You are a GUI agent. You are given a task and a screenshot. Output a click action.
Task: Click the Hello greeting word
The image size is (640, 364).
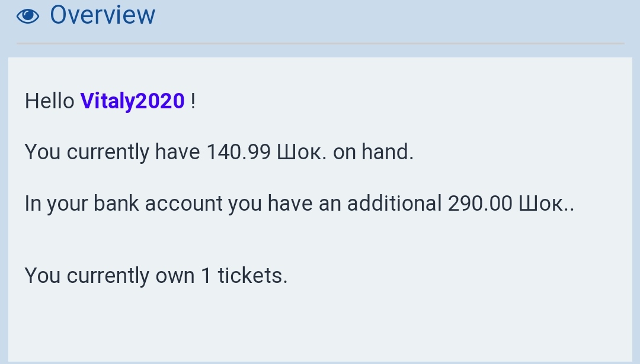pyautogui.click(x=49, y=101)
